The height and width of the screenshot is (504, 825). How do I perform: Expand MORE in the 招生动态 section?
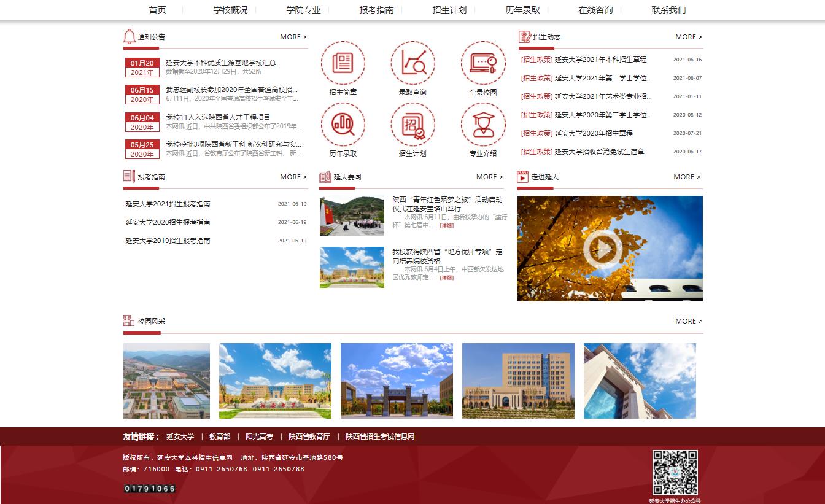(689, 37)
